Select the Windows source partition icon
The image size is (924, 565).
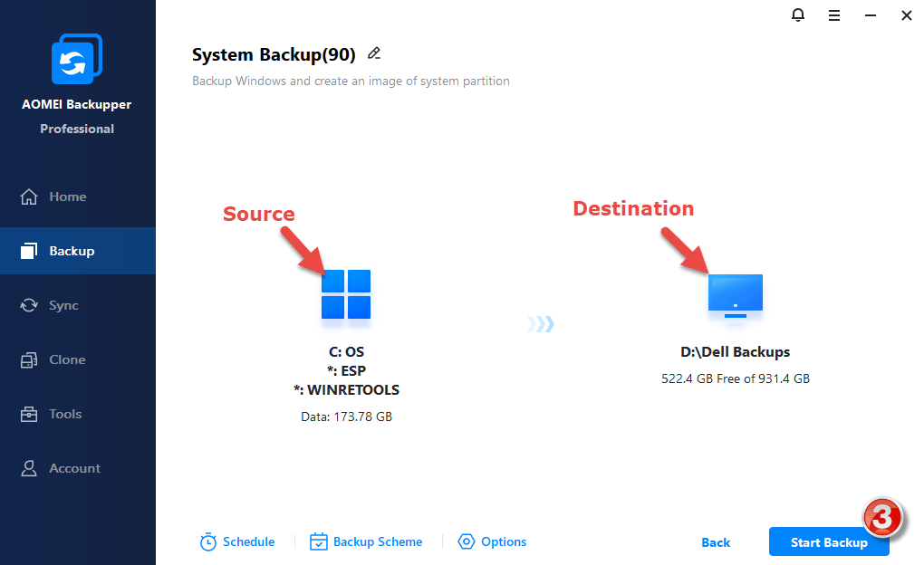click(x=346, y=294)
